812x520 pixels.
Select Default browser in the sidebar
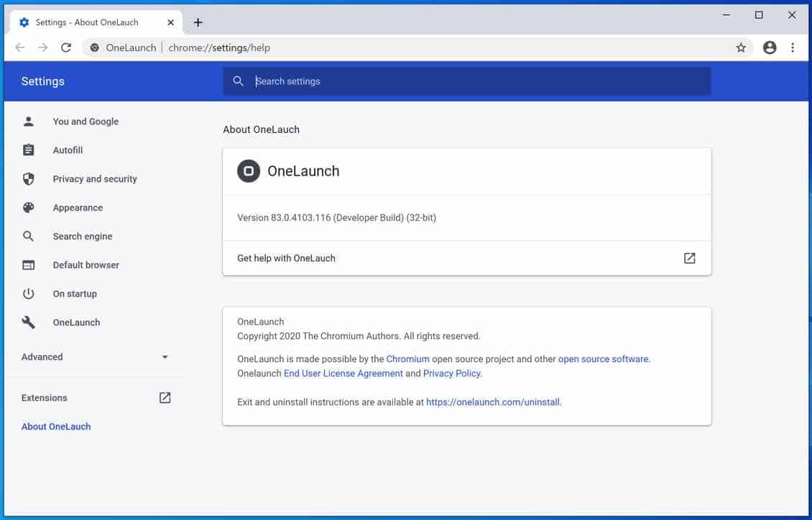(x=86, y=265)
